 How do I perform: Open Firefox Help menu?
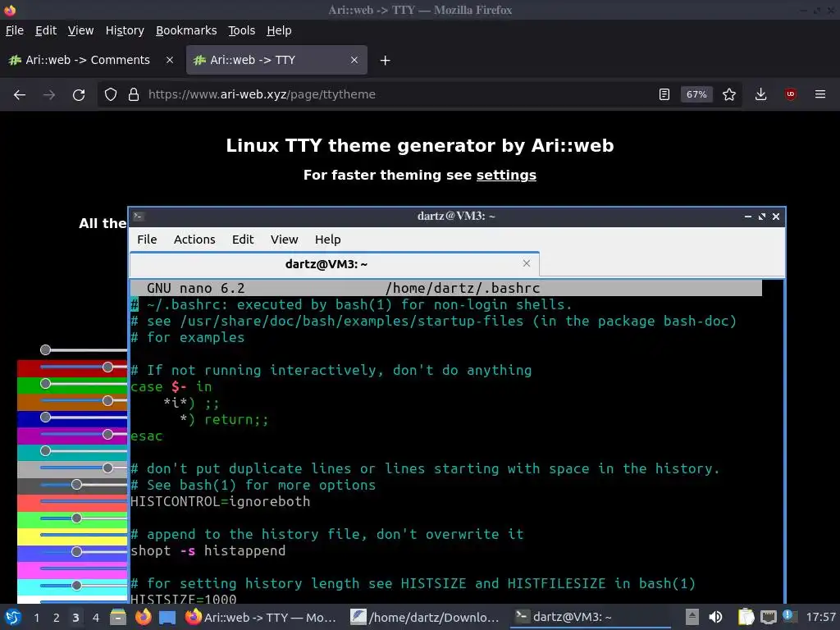279,30
